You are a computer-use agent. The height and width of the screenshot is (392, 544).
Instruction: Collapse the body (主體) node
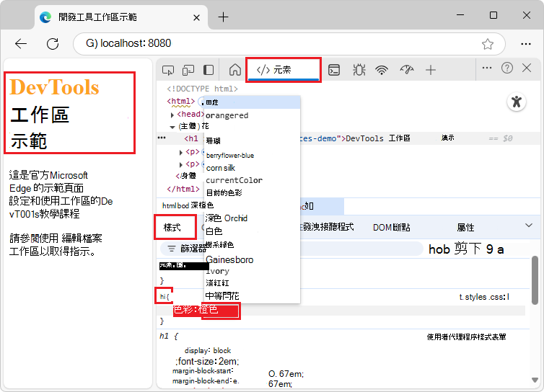click(172, 128)
